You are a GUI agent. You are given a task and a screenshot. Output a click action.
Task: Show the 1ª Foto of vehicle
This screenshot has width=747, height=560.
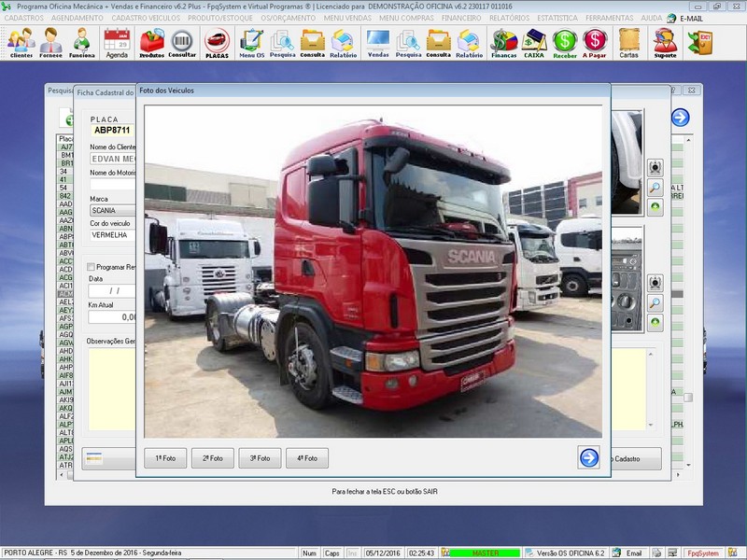click(165, 458)
